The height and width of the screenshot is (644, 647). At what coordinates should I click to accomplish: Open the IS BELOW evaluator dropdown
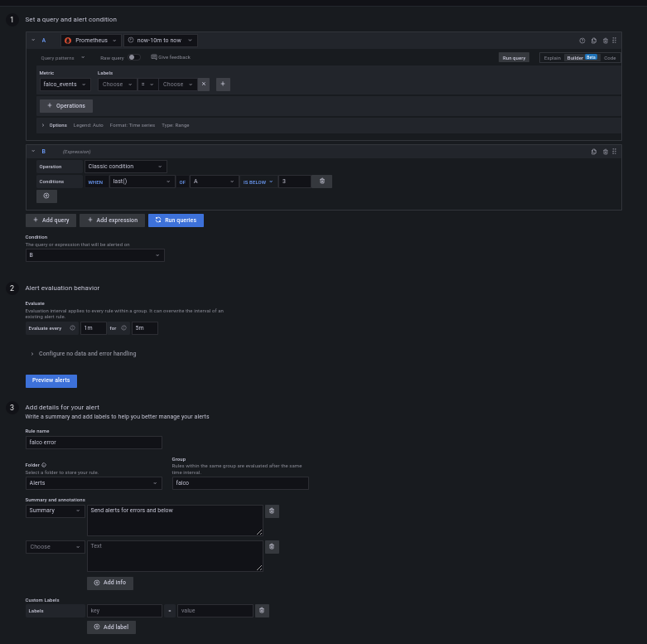pos(258,182)
